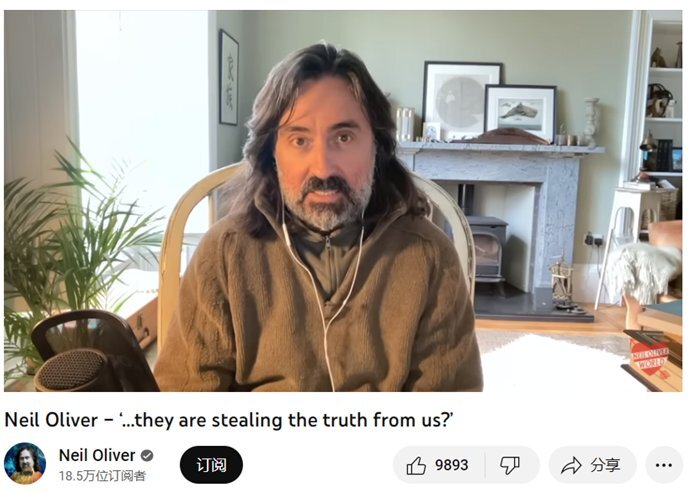Screen dimensions: 689x494
Task: Subscribe to the channel with the 订阅 button
Action: [211, 465]
